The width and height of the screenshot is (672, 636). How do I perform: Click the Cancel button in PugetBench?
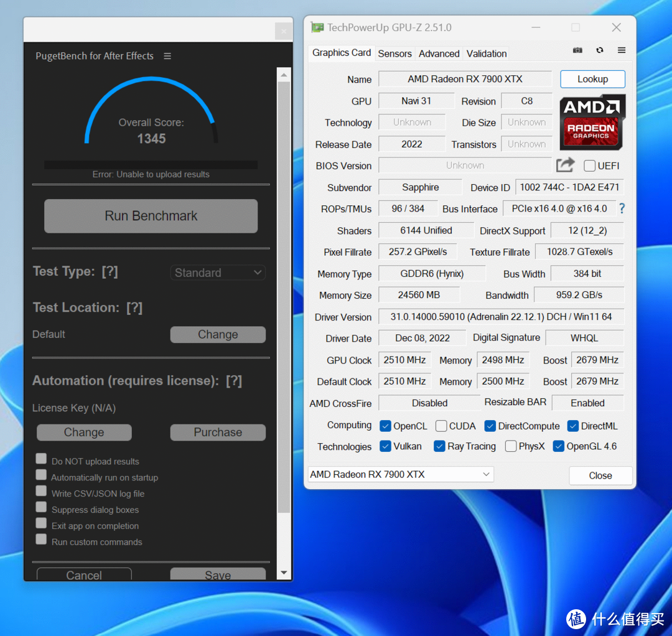pos(84,574)
